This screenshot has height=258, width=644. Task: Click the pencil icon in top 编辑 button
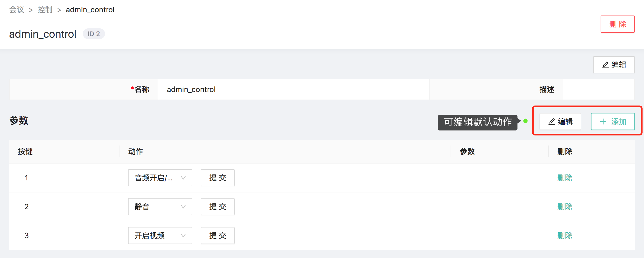(x=605, y=65)
